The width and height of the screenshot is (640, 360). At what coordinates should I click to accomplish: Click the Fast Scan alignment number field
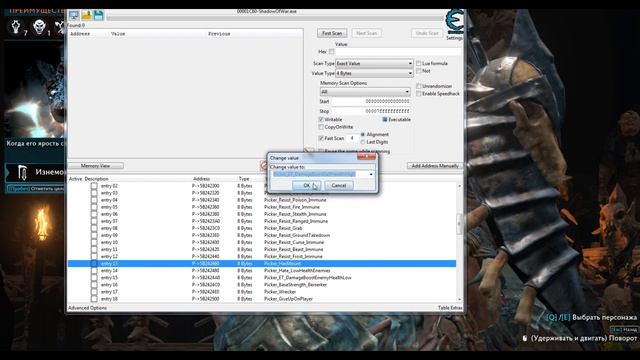(x=352, y=138)
